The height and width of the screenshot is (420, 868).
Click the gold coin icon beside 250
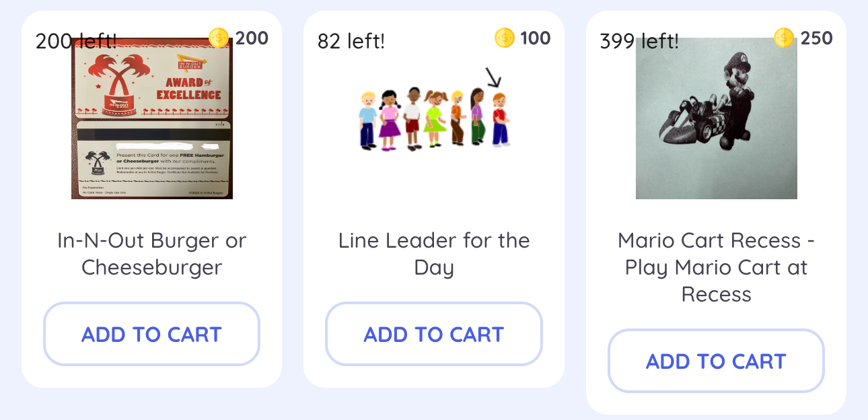coord(784,38)
